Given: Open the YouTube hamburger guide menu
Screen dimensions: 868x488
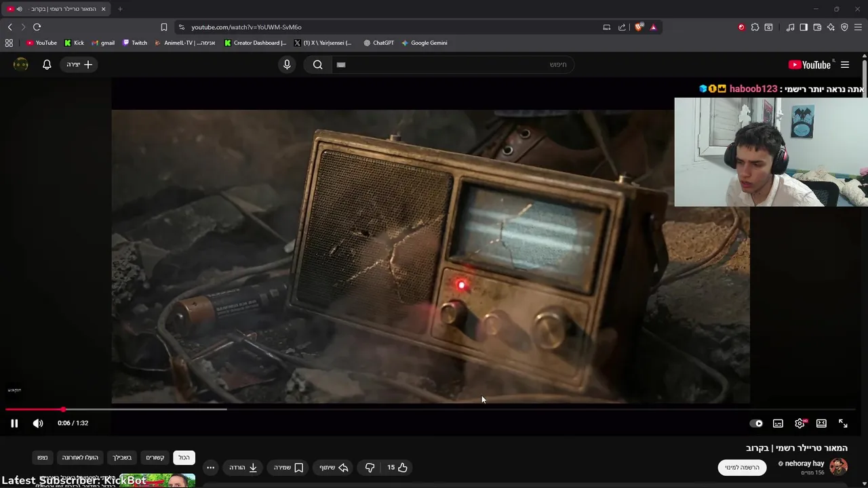Looking at the screenshot, I should (845, 64).
